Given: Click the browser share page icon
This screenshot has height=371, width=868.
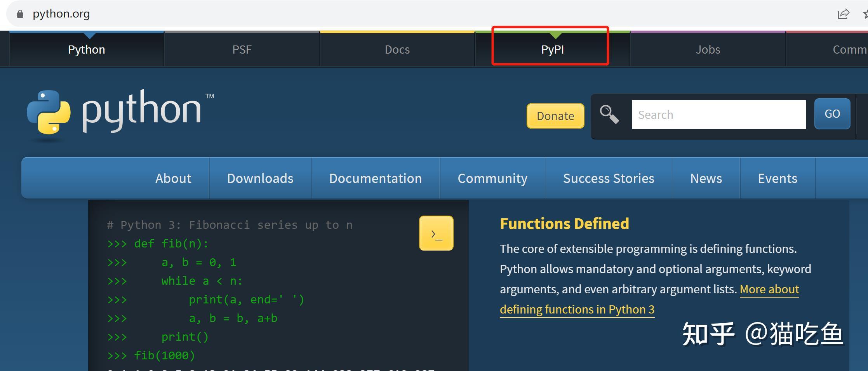Looking at the screenshot, I should 843,14.
